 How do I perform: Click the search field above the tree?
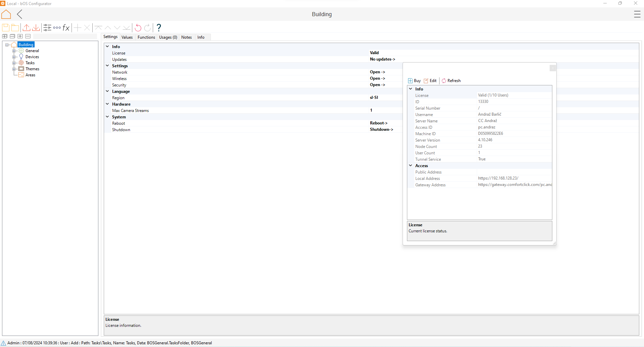click(65, 36)
